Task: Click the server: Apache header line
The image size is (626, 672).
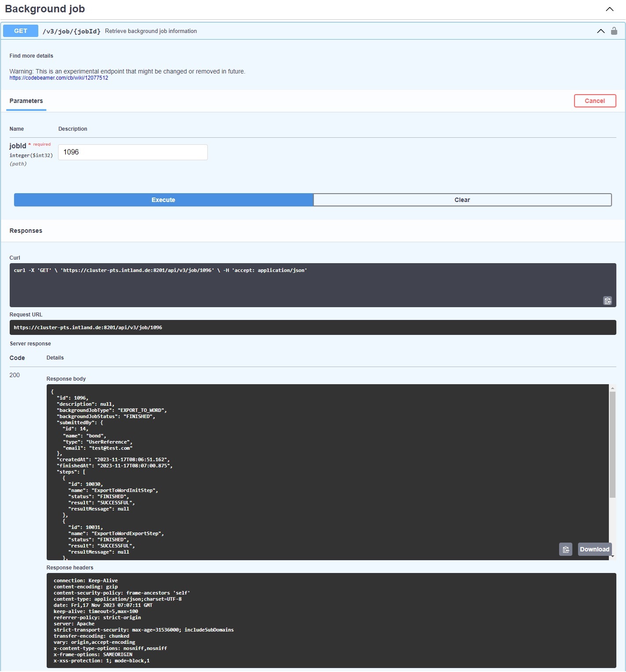Action: [74, 624]
